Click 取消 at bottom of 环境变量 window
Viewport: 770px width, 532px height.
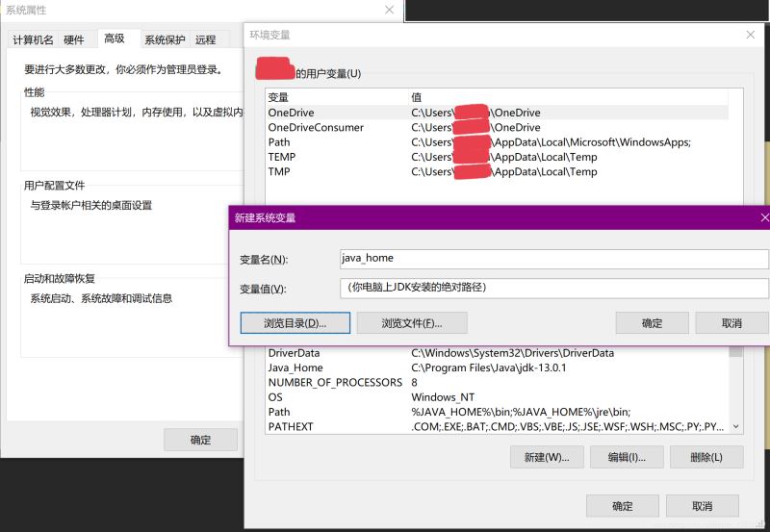703,505
